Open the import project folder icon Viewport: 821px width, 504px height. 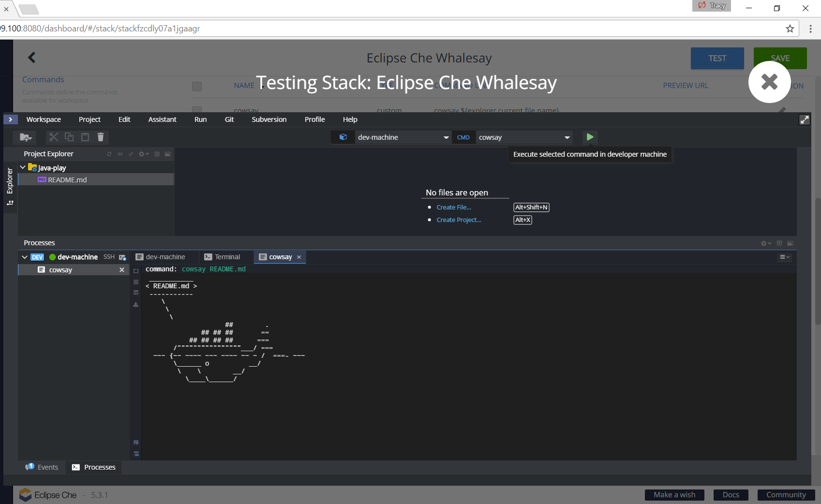pyautogui.click(x=26, y=137)
